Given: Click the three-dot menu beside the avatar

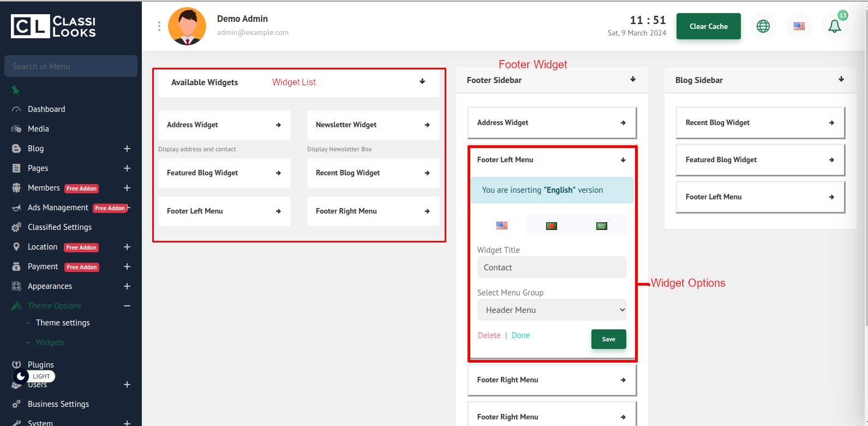Looking at the screenshot, I should coord(159,26).
